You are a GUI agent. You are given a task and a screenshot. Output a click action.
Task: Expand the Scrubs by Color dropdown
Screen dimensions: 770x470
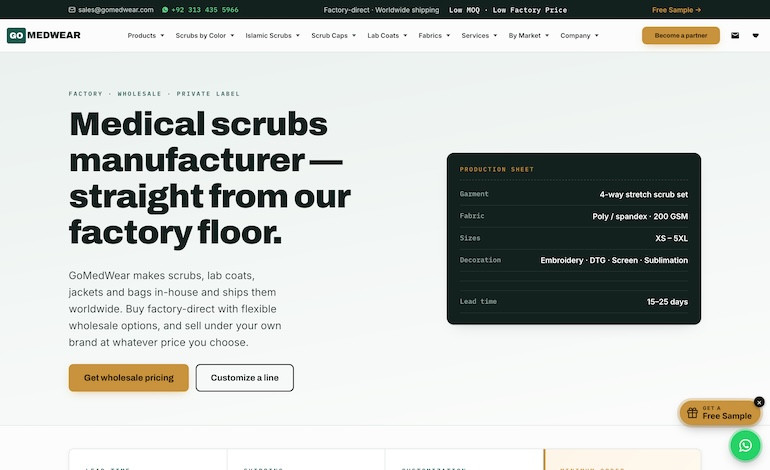205,35
